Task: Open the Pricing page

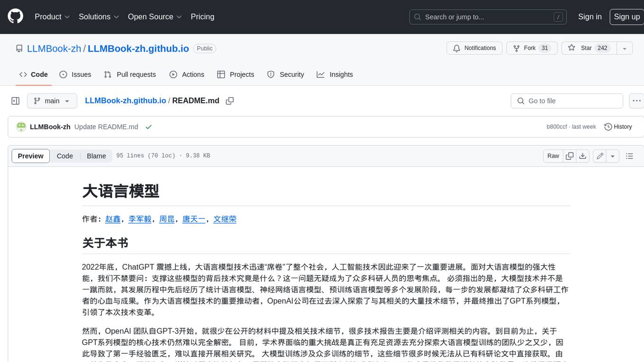Action: click(x=202, y=17)
